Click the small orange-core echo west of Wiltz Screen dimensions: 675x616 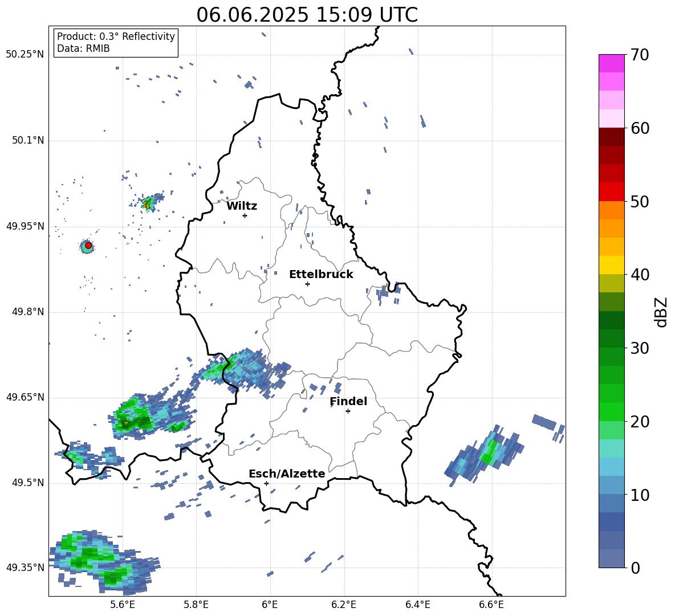point(148,203)
